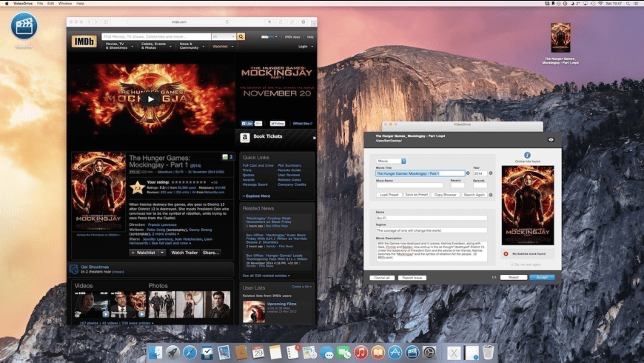Expand IMDb Watchlist nav dropdown

pyautogui.click(x=223, y=47)
